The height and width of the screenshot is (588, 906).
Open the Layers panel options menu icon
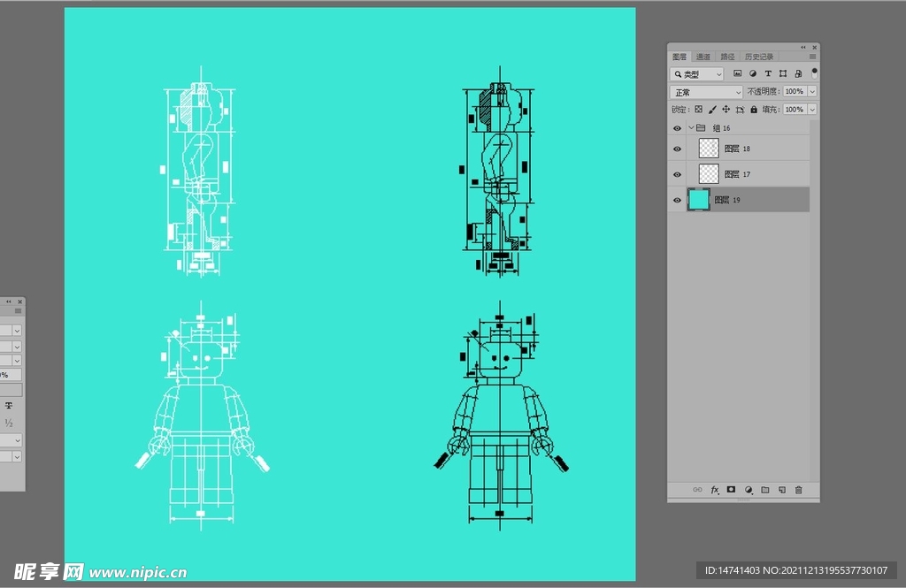tap(812, 57)
